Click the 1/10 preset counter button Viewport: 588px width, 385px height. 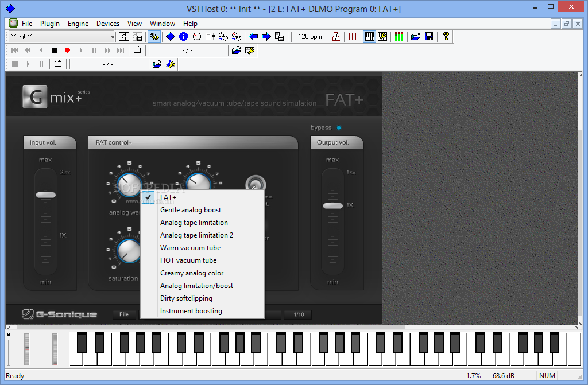[x=299, y=314]
